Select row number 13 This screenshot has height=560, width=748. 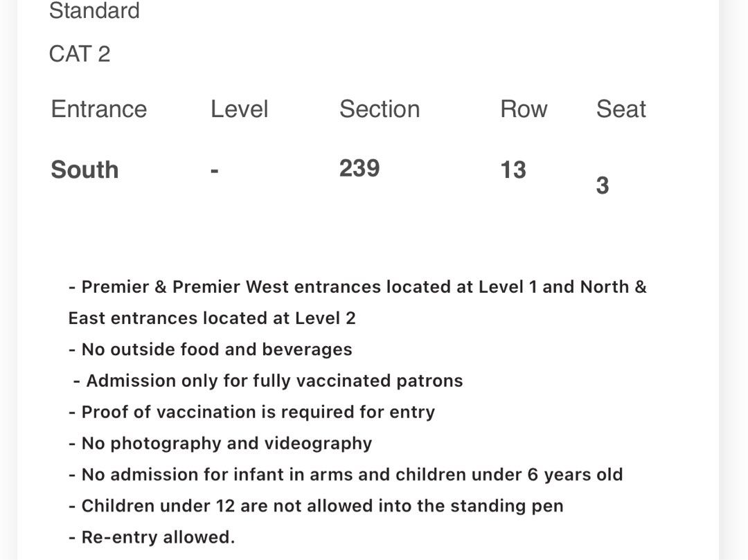click(513, 170)
